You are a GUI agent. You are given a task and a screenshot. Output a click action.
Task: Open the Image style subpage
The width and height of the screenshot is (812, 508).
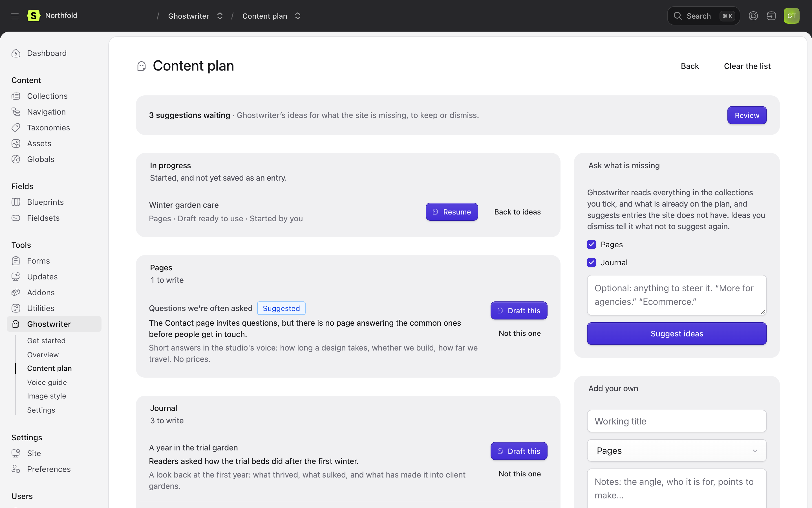(47, 396)
